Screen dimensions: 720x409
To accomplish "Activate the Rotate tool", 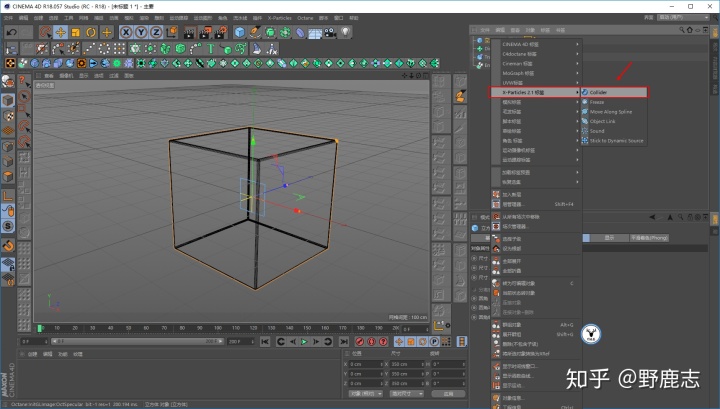I will coord(91,32).
